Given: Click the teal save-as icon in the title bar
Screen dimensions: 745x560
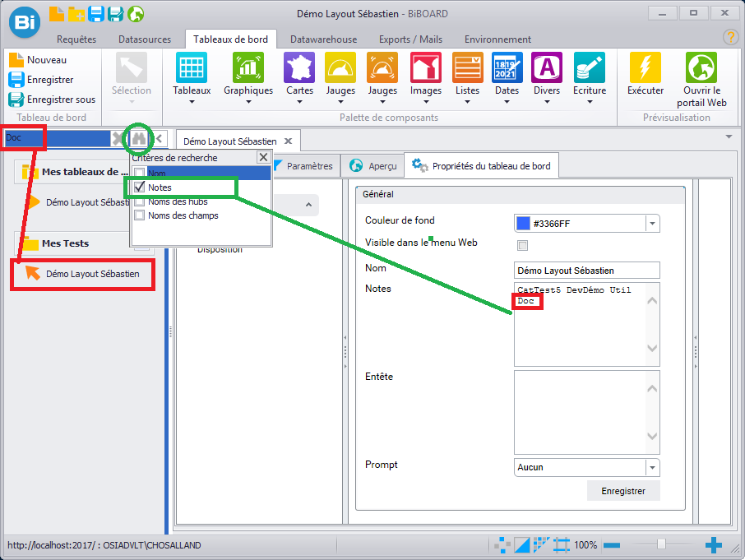Looking at the screenshot, I should coord(115,14).
